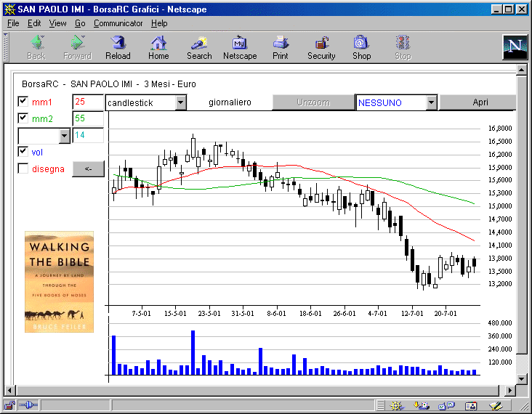Click the 16,8000 price axis label

tap(500, 129)
